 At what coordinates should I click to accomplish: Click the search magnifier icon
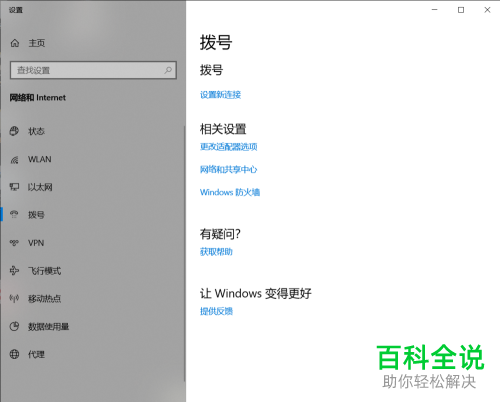(x=168, y=70)
